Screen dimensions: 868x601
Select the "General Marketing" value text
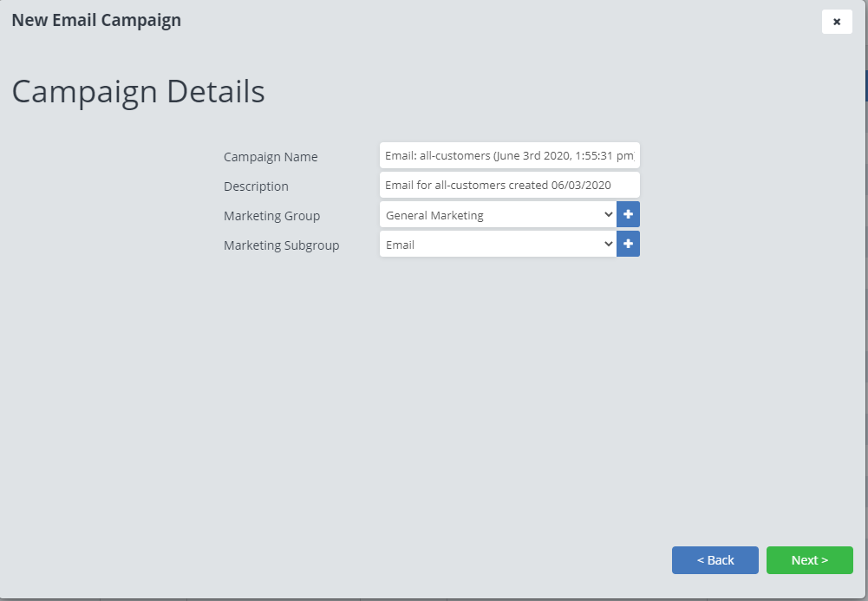click(x=434, y=215)
